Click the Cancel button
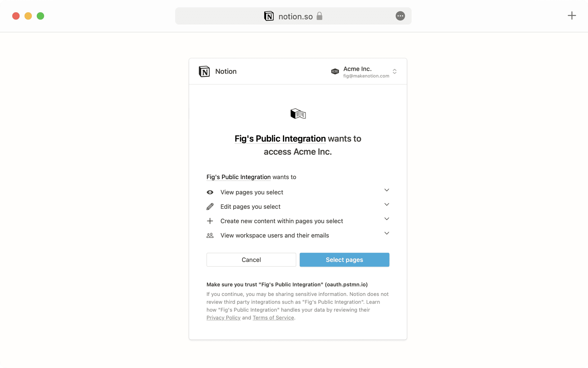Viewport: 588px width, 368px height. coord(251,260)
